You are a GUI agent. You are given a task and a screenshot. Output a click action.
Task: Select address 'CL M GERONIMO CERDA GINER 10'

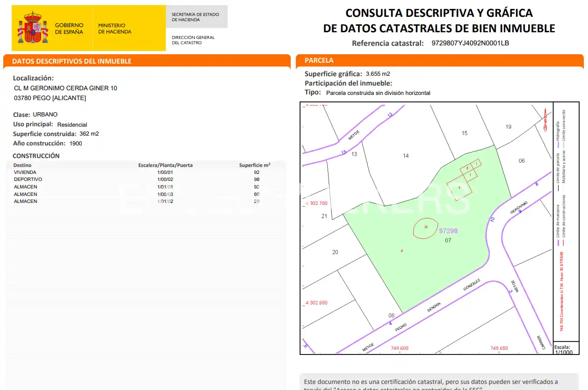(x=65, y=88)
